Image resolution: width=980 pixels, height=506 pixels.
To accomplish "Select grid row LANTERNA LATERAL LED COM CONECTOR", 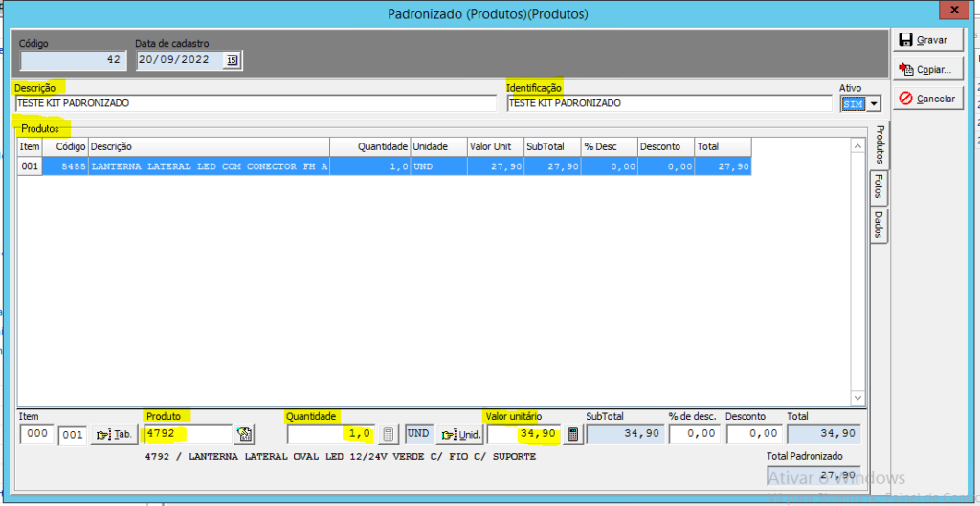I will click(x=385, y=166).
